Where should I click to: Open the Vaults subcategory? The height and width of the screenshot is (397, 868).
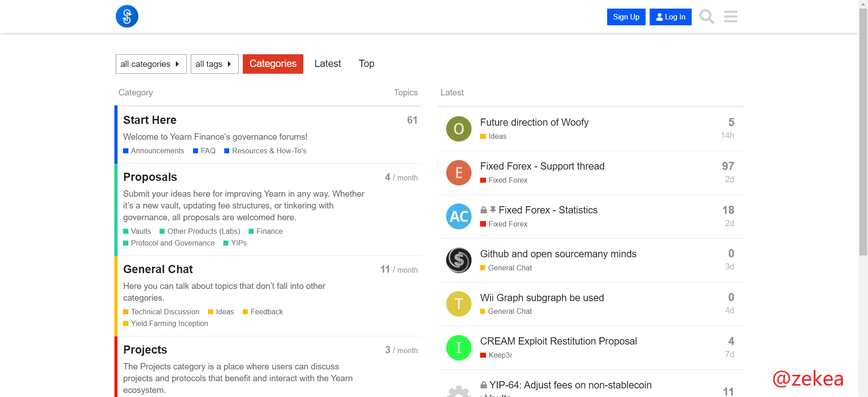tap(137, 231)
